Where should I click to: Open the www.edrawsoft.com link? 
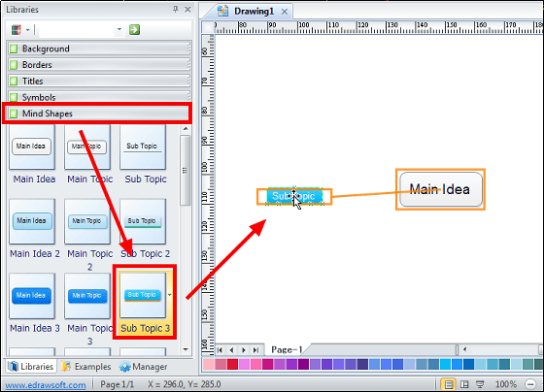[46, 384]
